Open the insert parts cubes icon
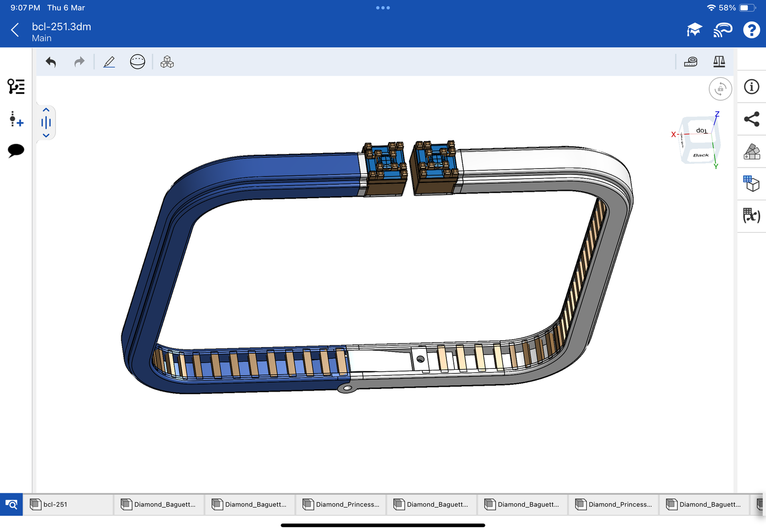Image resolution: width=766 pixels, height=532 pixels. [167, 62]
